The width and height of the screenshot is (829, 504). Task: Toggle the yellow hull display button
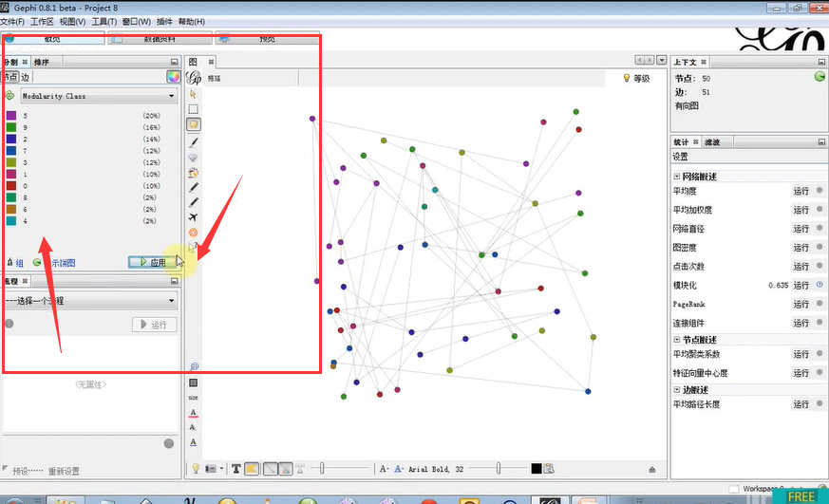pos(252,469)
